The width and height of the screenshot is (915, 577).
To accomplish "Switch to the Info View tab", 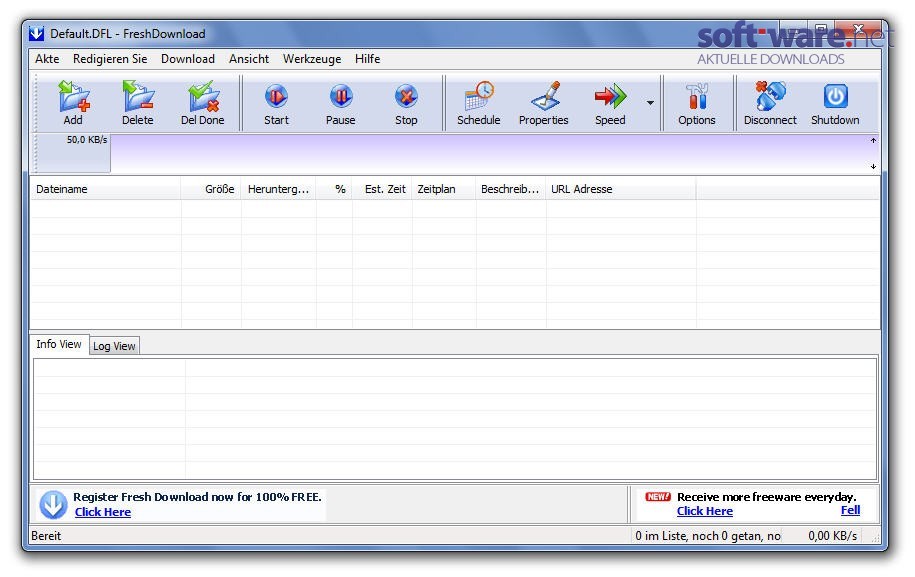I will point(59,344).
